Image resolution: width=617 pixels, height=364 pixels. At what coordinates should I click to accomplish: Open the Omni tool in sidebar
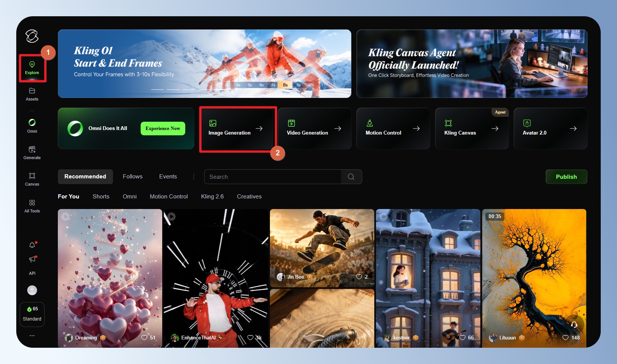(32, 125)
